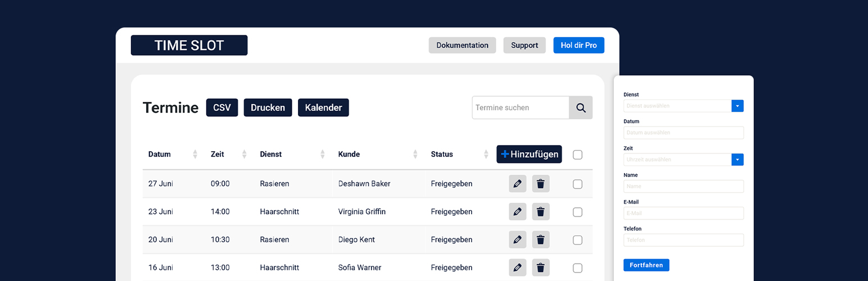The image size is (868, 281).
Task: Click the TIME SLOT logo
Action: tap(189, 46)
